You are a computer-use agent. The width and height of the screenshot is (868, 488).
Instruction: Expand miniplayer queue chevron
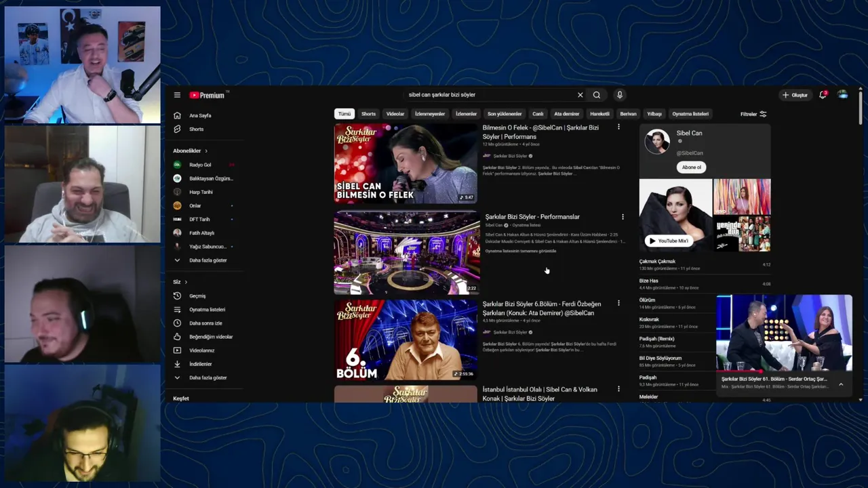841,384
